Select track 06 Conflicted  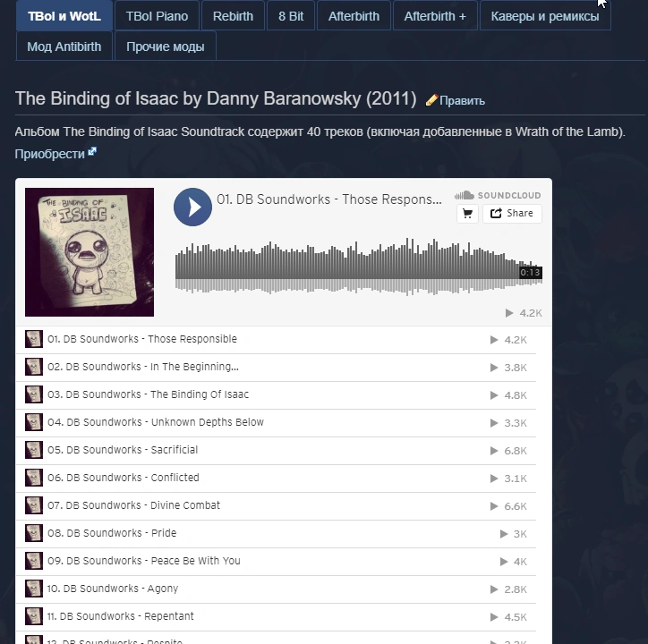276,478
